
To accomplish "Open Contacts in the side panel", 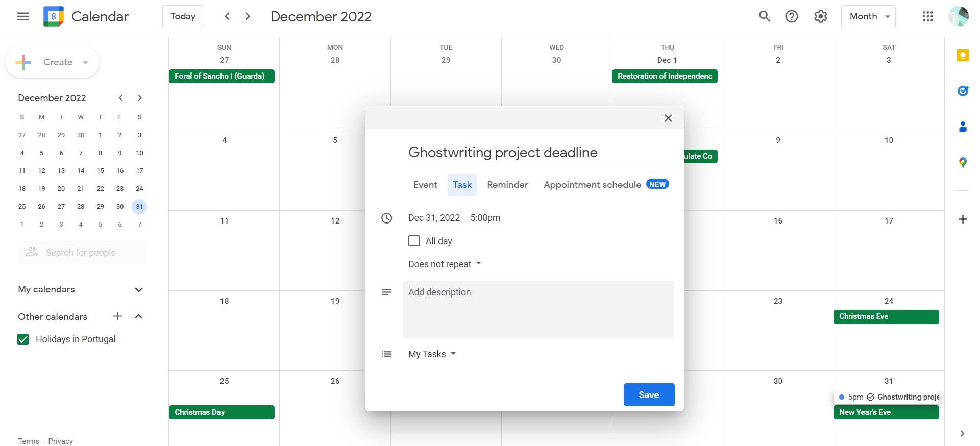I will click(x=963, y=127).
